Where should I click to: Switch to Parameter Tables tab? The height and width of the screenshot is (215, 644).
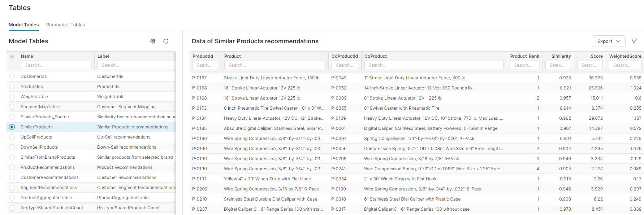pos(65,25)
